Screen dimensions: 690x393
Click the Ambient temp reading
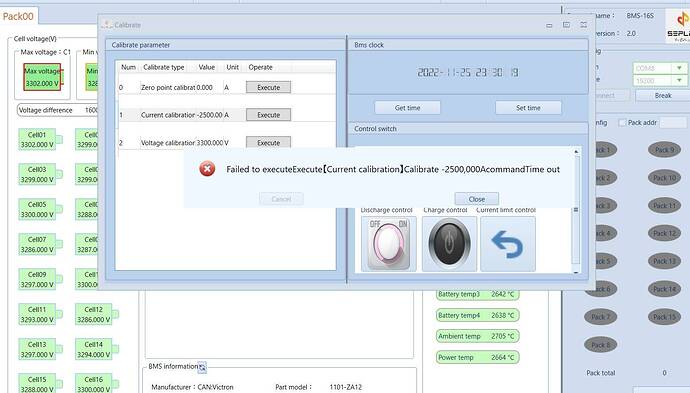477,336
